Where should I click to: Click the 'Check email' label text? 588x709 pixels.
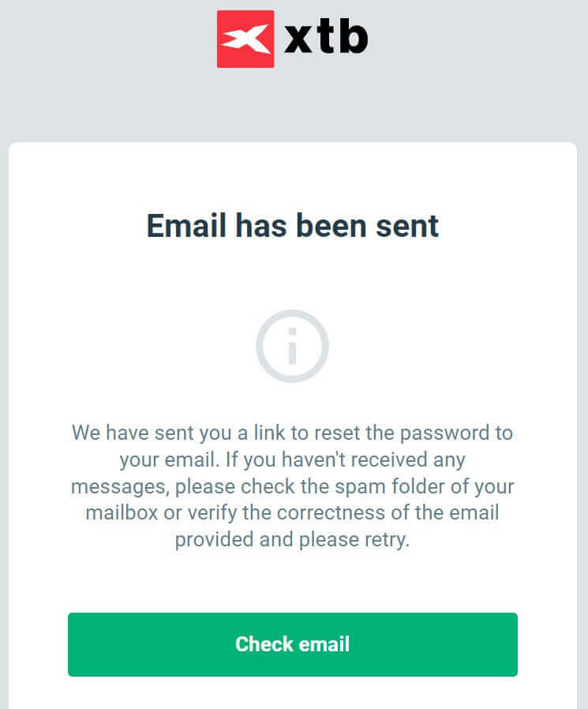pyautogui.click(x=292, y=644)
